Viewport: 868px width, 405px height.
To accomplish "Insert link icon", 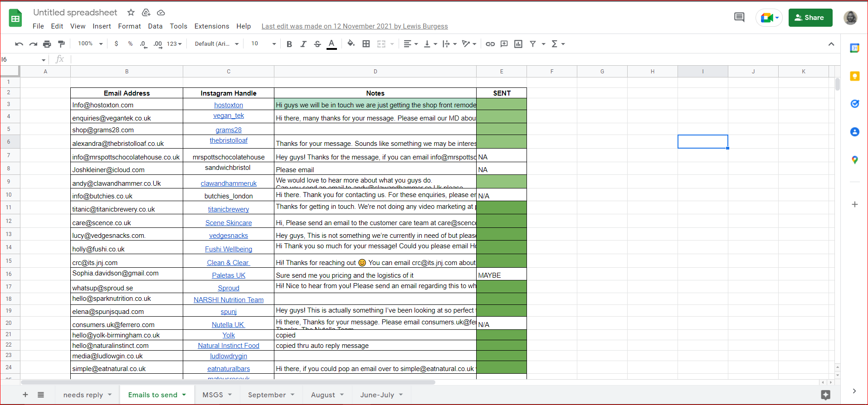I will pyautogui.click(x=490, y=44).
